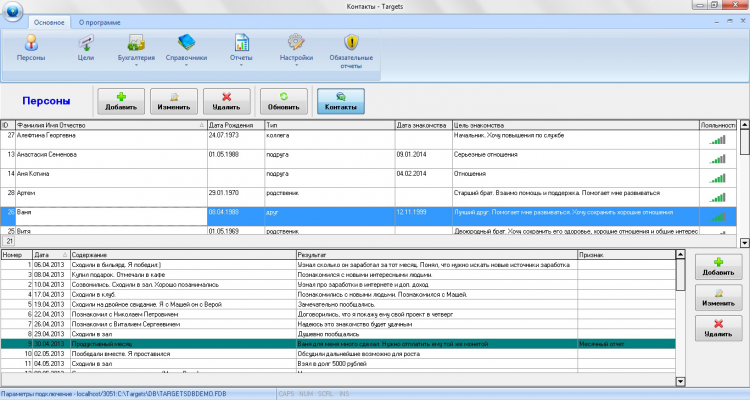750x400 pixels.
Task: Select the Аня Котина row
Action: pos(368,178)
